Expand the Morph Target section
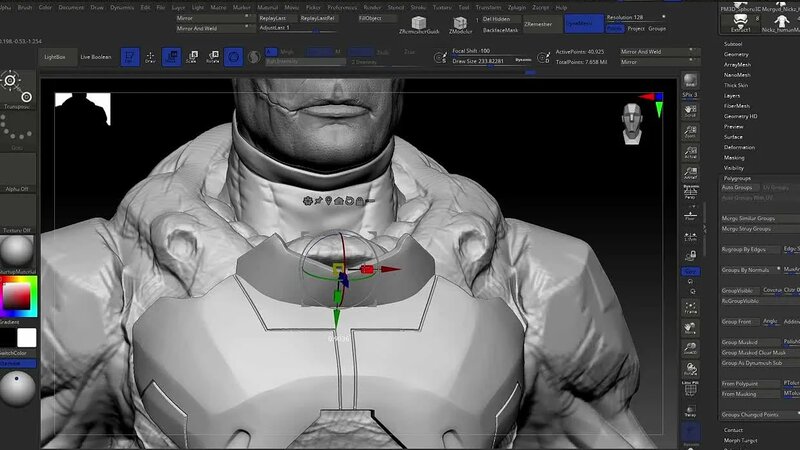Screen dimensions: 800x450 pos(741,440)
